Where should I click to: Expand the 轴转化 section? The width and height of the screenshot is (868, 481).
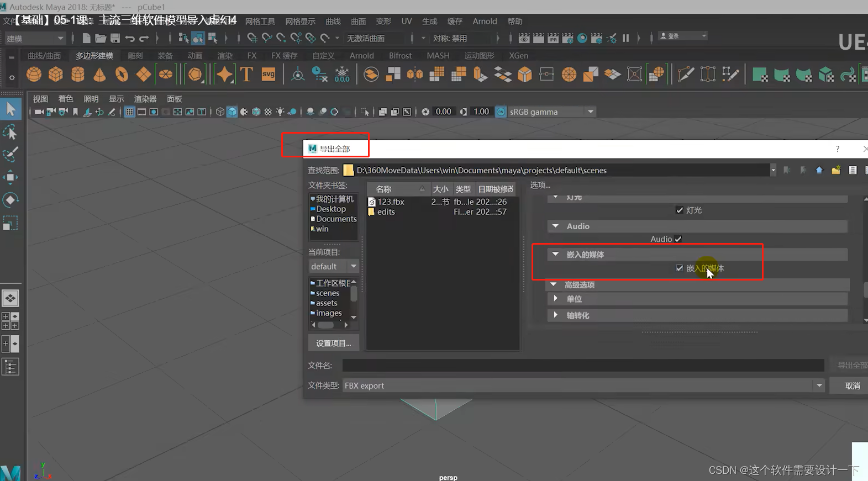(x=555, y=315)
